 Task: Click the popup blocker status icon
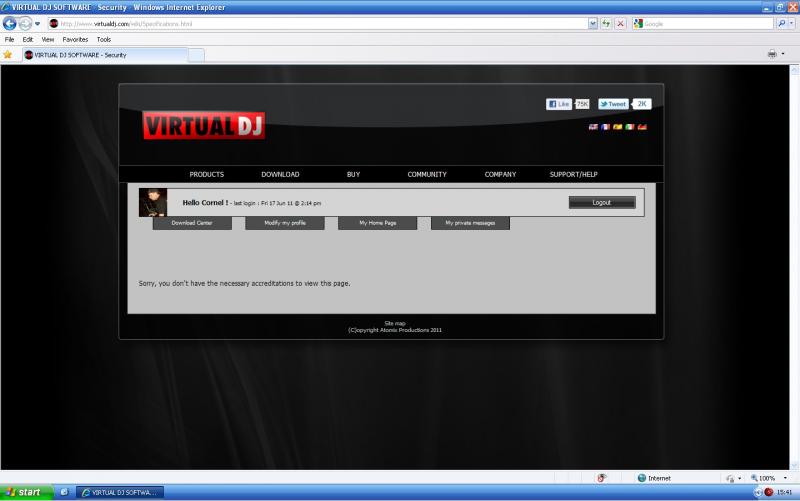point(602,478)
